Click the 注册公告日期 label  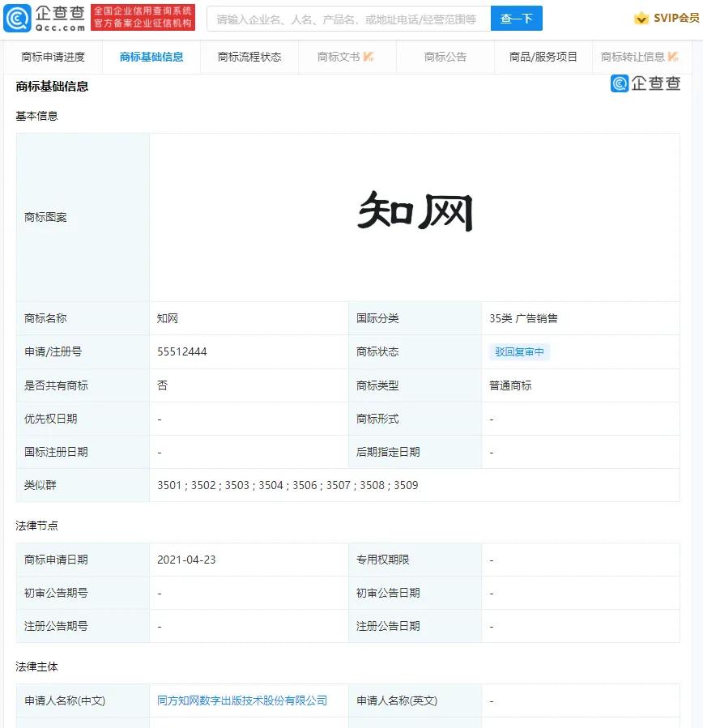point(388,626)
